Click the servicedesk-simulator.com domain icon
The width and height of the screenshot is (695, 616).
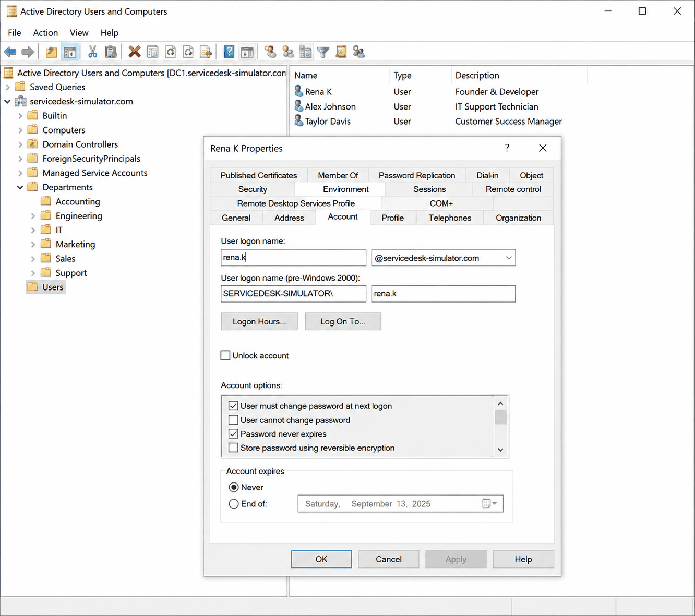(x=21, y=101)
